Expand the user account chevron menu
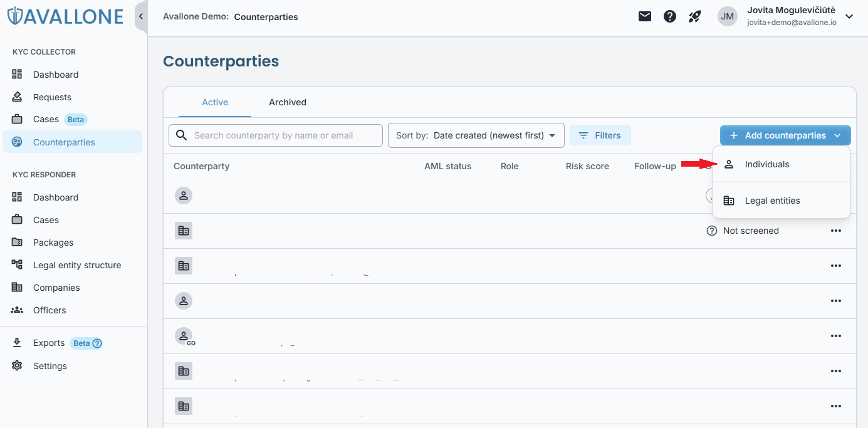 849,16
